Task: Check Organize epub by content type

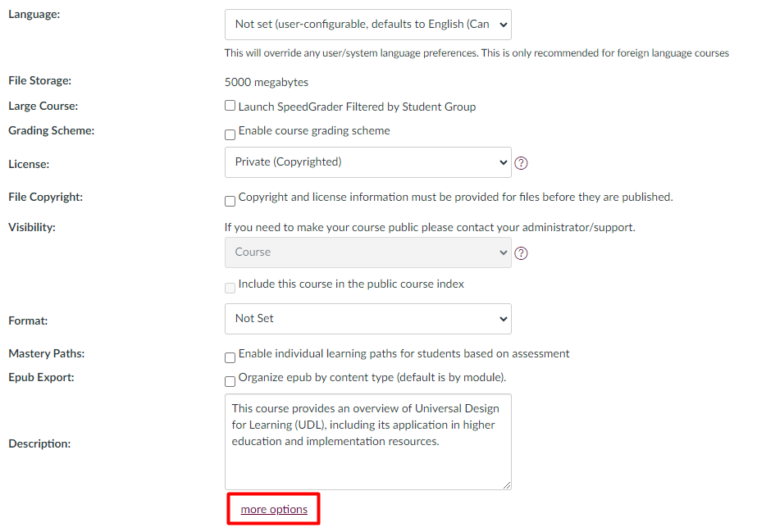Action: click(230, 381)
